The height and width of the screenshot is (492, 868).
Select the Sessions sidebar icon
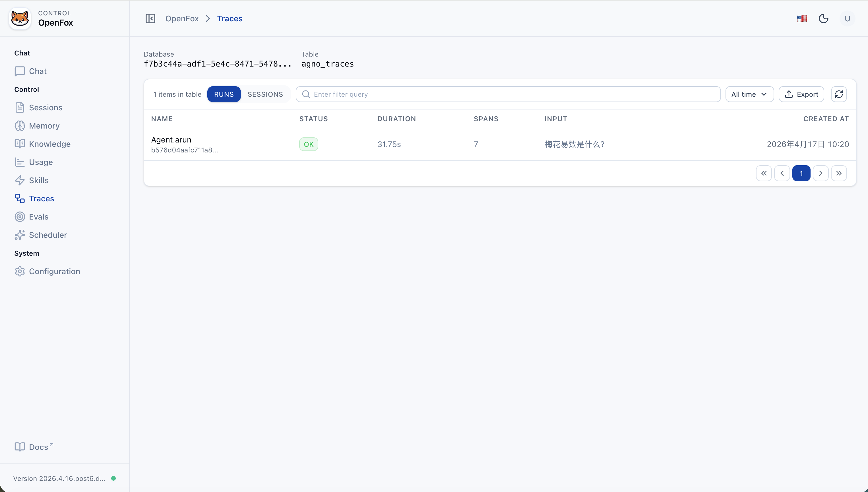click(20, 108)
